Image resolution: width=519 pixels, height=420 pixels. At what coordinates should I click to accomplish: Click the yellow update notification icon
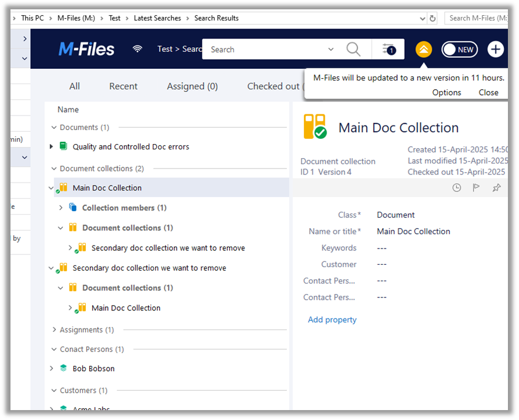[x=423, y=49]
